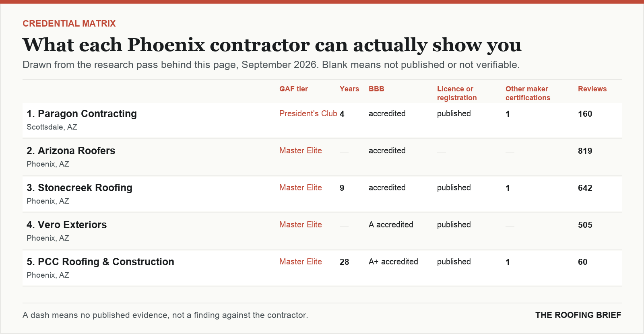The image size is (644, 334).
Task: Click Other maker certifications column header
Action: coord(528,93)
